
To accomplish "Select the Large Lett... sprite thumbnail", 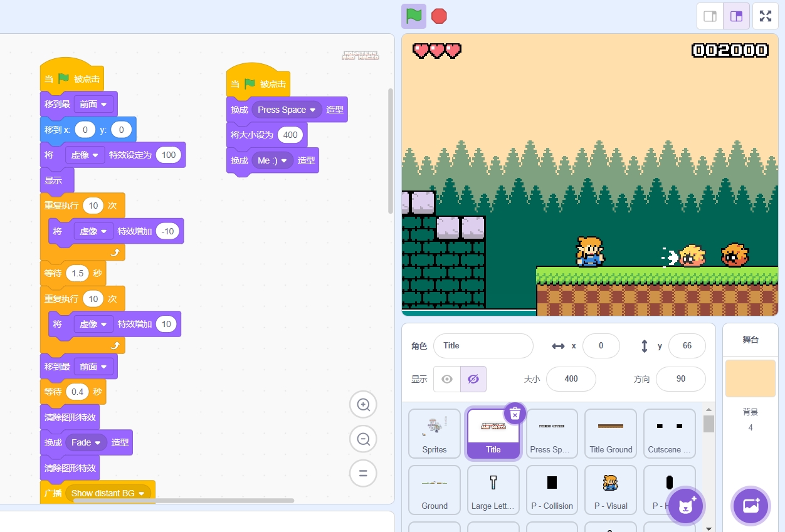I will (x=493, y=490).
